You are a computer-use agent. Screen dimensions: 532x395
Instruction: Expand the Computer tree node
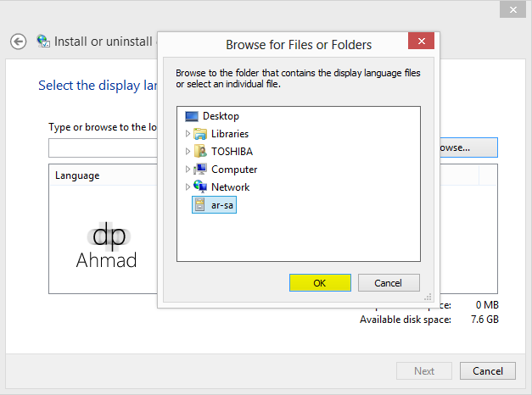coord(188,170)
